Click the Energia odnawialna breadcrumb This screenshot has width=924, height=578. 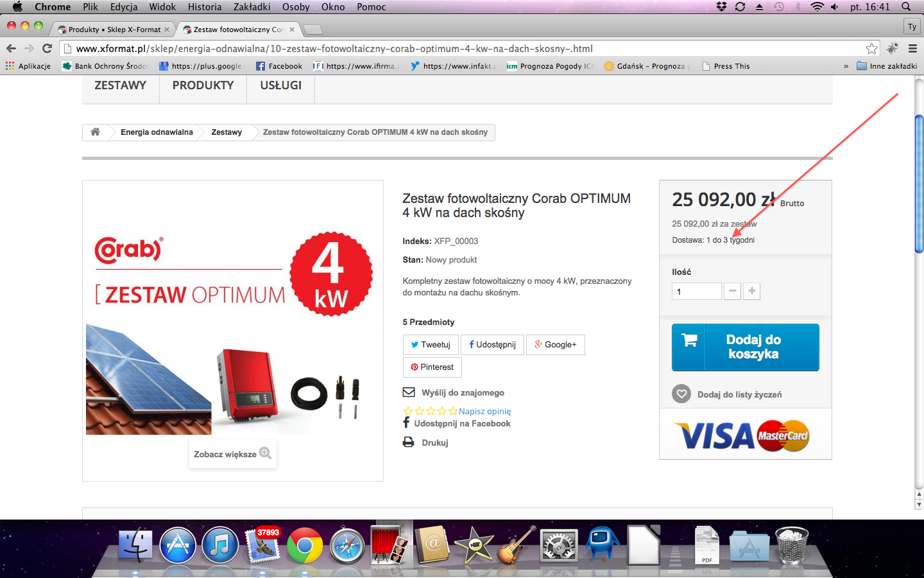click(x=157, y=132)
